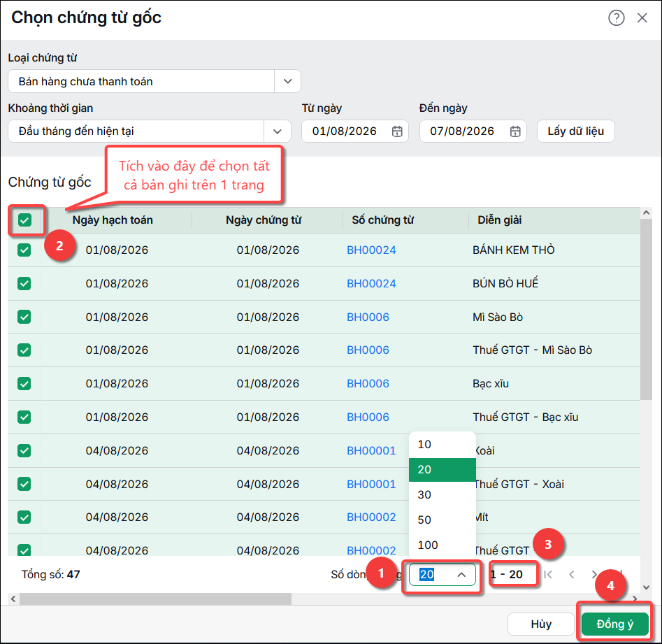The image size is (662, 644).
Task: Open voucher link BH00001 in Thuế GTGT - Xoài row
Action: 371,484
